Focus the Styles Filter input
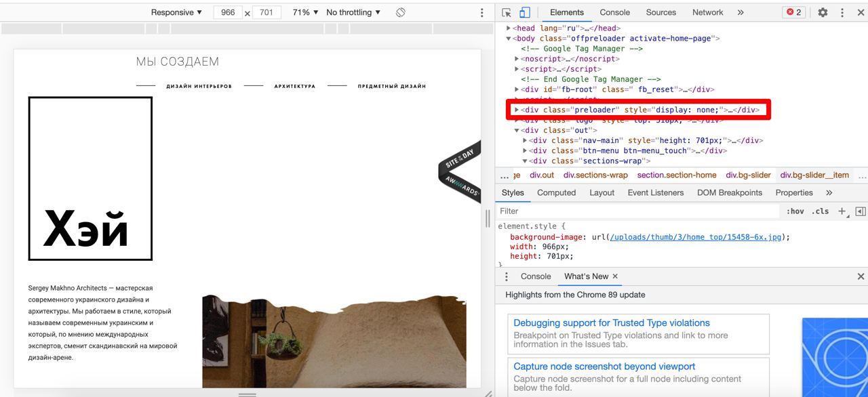The height and width of the screenshot is (397, 868). [637, 211]
